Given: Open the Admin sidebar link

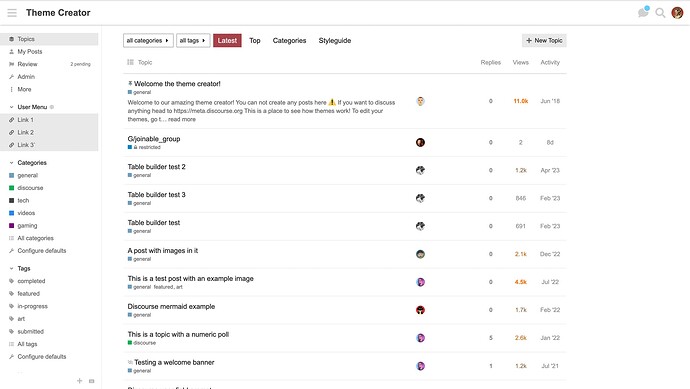Looking at the screenshot, I should [x=49, y=77].
